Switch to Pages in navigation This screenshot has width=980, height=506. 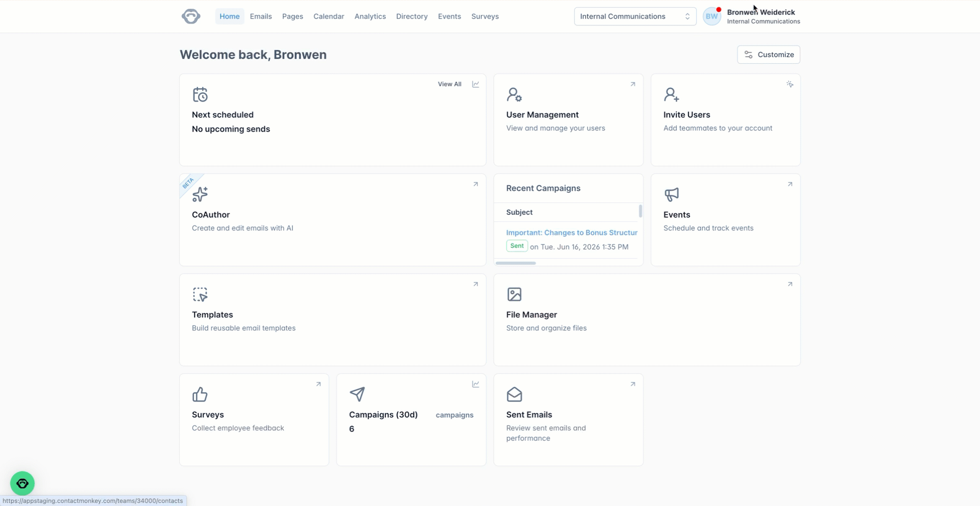pyautogui.click(x=292, y=16)
